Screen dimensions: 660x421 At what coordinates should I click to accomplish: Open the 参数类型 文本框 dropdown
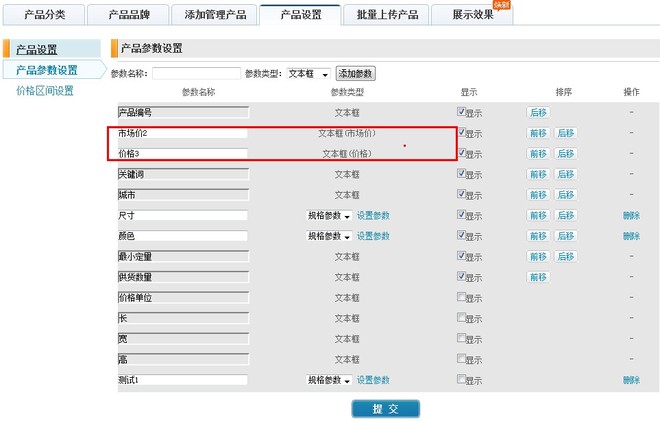(308, 74)
